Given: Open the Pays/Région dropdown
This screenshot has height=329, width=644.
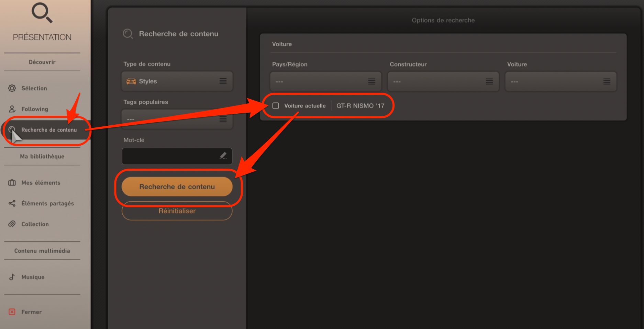Looking at the screenshot, I should pyautogui.click(x=325, y=82).
